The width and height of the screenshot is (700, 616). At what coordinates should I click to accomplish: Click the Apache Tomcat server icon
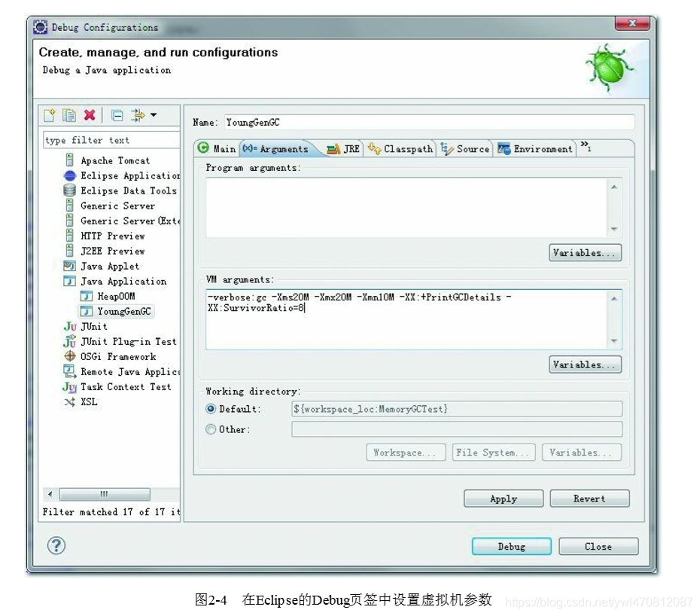[x=70, y=160]
